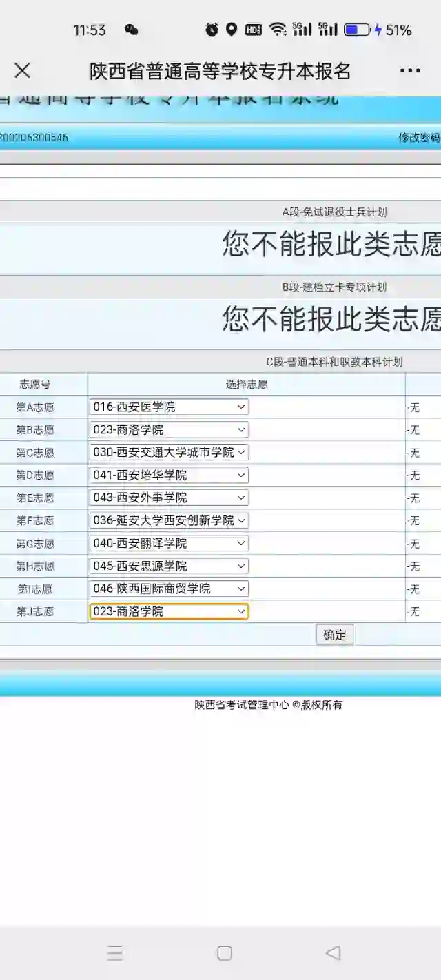Open the three-dots more options menu
The image size is (441, 980).
coord(410,70)
